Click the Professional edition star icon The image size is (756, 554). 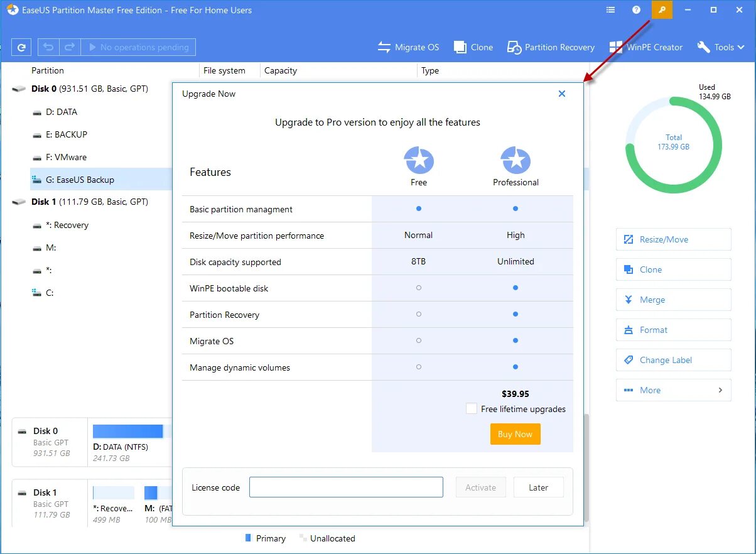(x=516, y=160)
